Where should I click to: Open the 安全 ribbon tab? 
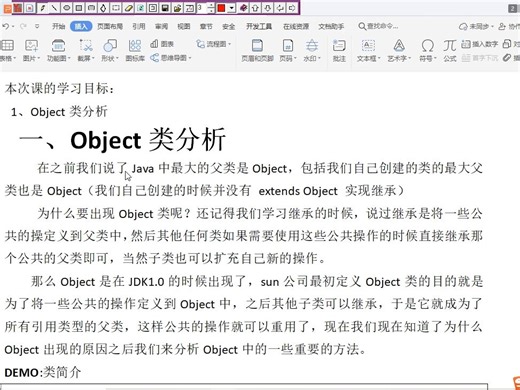(x=228, y=26)
